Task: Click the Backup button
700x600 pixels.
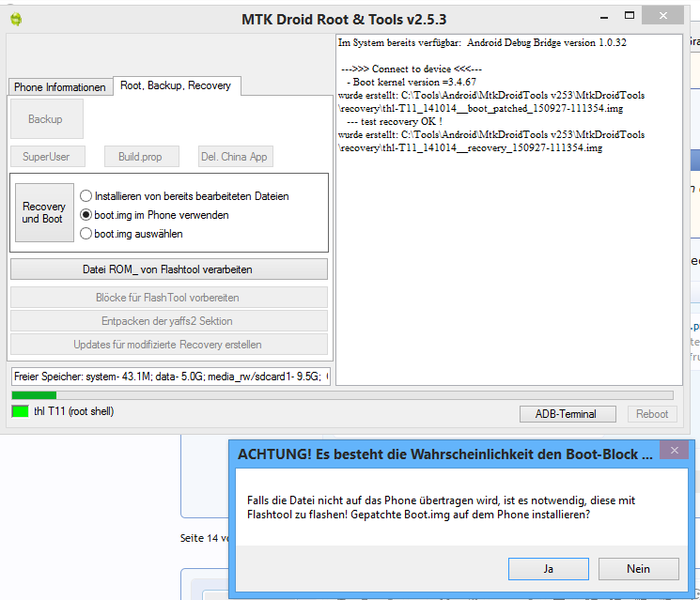Action: pos(46,119)
